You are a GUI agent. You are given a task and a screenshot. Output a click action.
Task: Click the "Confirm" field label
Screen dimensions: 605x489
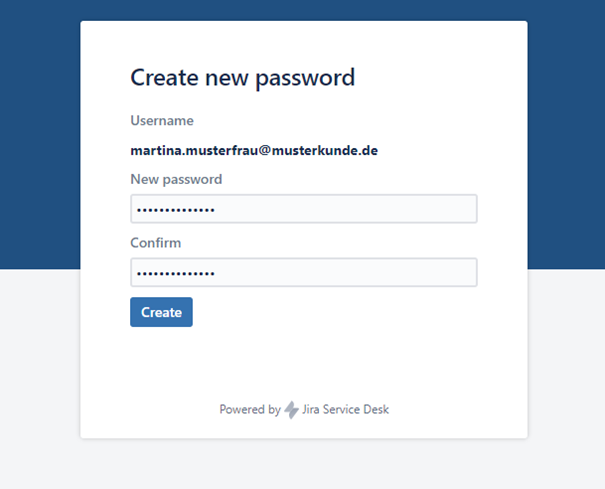(155, 243)
